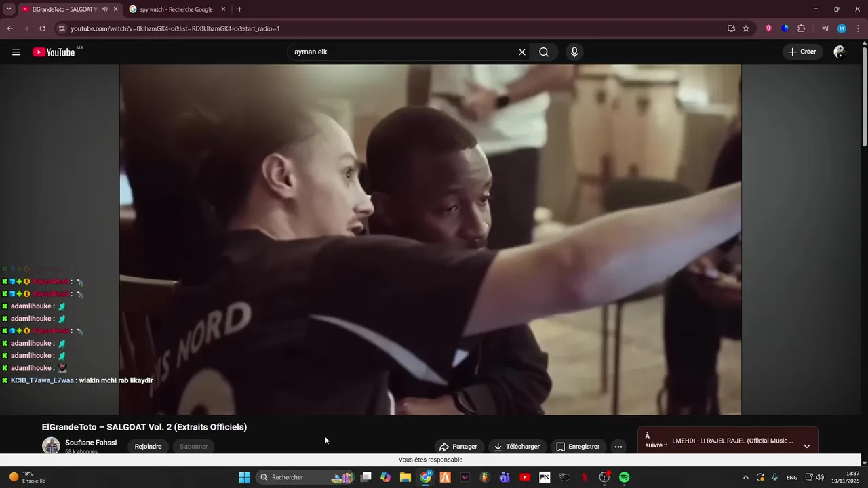
Task: Click the Créer button
Action: click(802, 52)
